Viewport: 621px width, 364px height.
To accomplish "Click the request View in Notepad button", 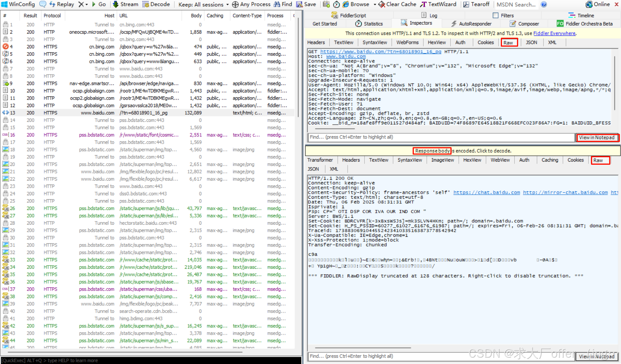I will coord(597,137).
